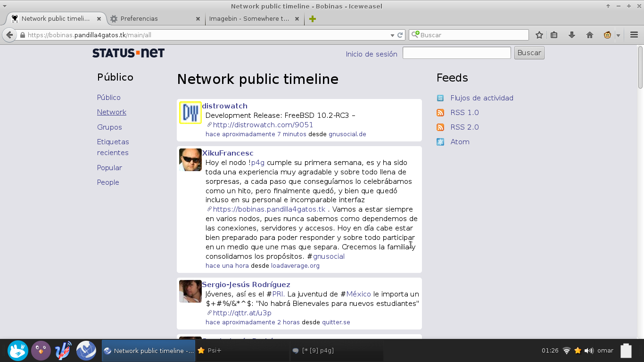
Task: Click the lock icon in the URL bar
Action: (22, 35)
